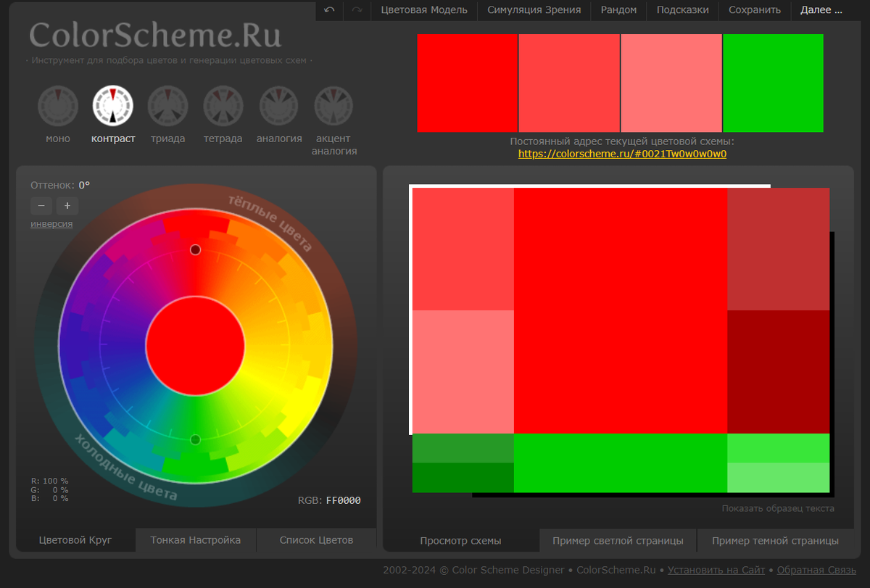Click Показать образец текста
The image size is (870, 588).
[778, 508]
